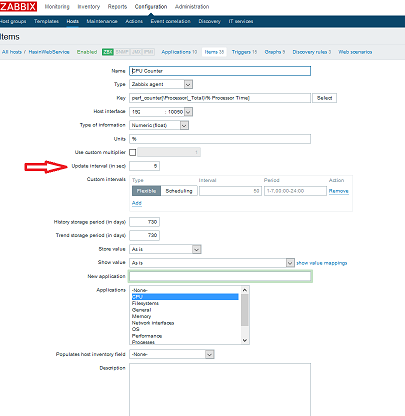The height and width of the screenshot is (416, 405).
Task: Open the Monitoring menu
Action: coord(57,7)
